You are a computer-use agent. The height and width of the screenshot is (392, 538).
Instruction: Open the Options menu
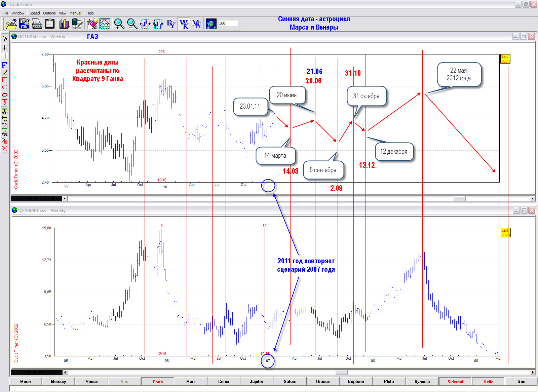coord(49,13)
